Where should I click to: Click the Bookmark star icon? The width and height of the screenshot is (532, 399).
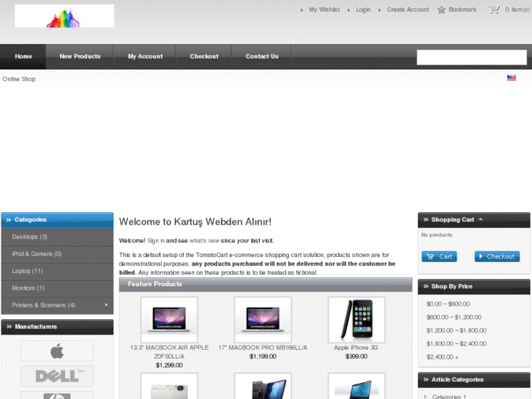coord(441,10)
